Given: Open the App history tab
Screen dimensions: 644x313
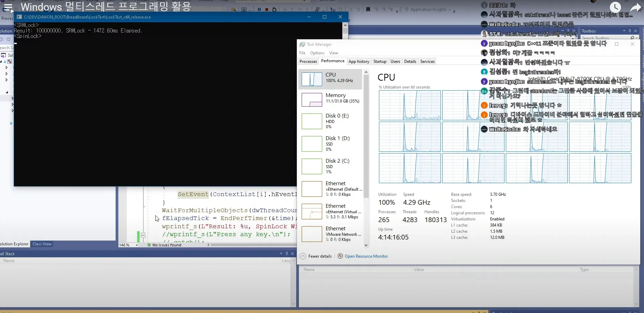Looking at the screenshot, I should pyautogui.click(x=359, y=62).
